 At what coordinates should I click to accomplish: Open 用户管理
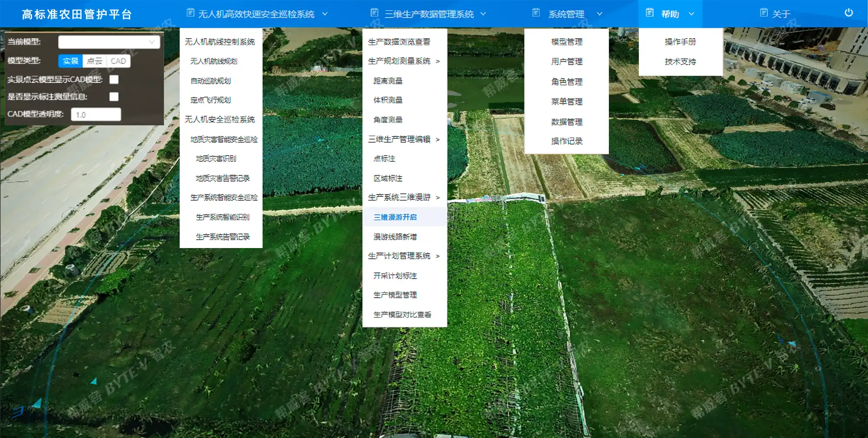point(567,62)
